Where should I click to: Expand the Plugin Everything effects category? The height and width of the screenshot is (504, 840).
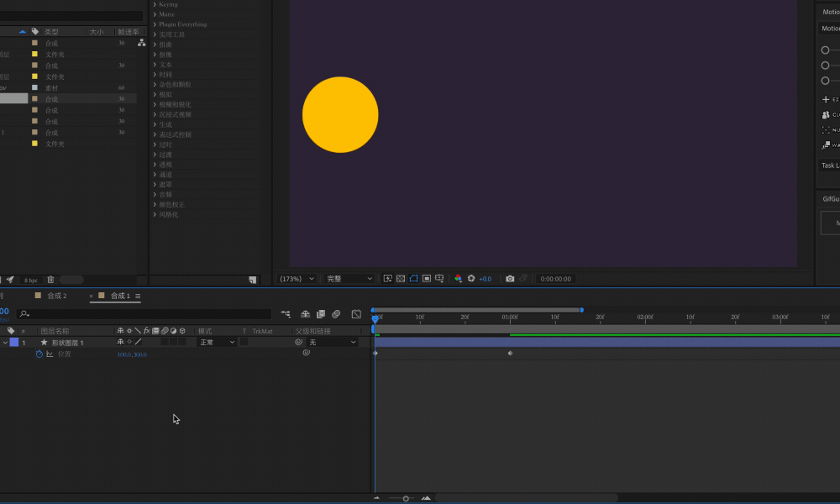tap(155, 24)
